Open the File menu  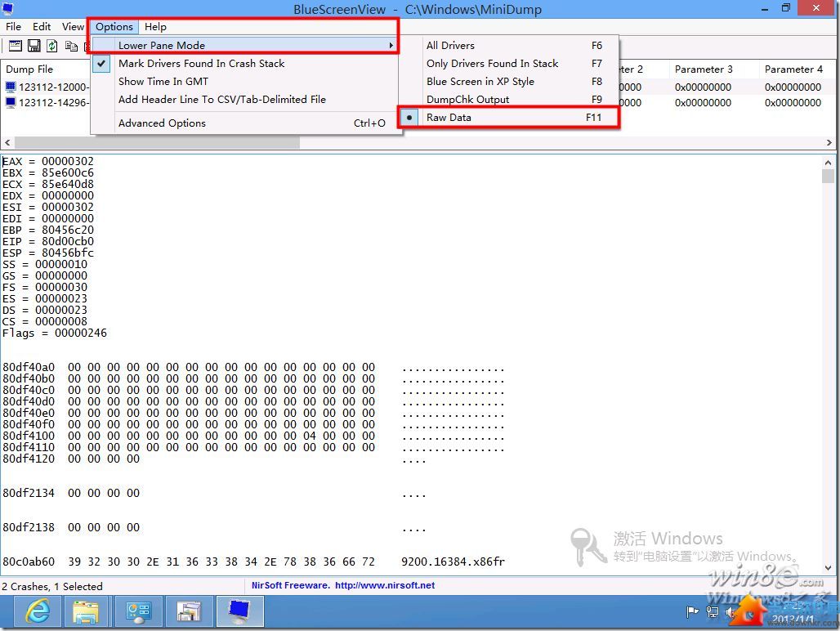point(13,27)
